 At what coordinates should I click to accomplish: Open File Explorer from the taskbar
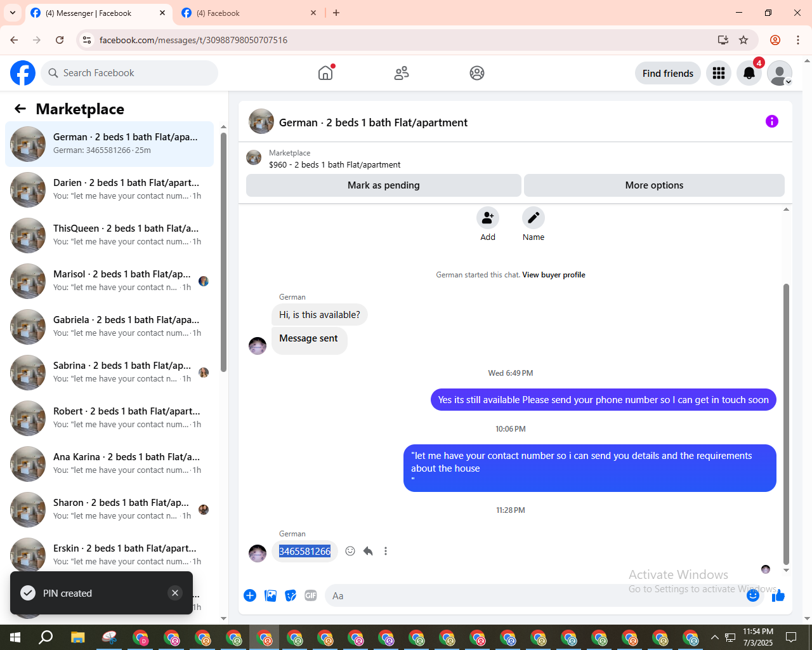click(77, 637)
